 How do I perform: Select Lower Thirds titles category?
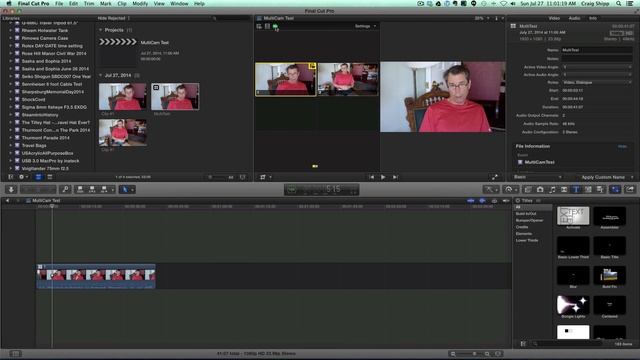pos(527,240)
